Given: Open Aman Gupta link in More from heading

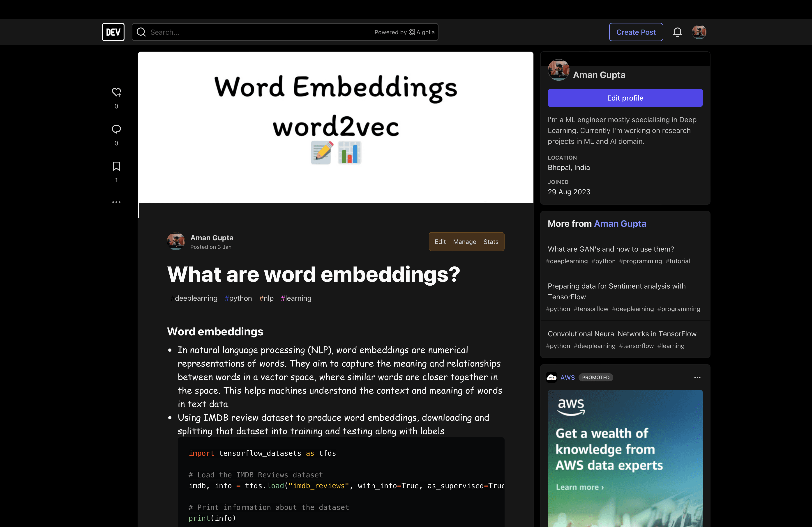Looking at the screenshot, I should click(x=620, y=224).
